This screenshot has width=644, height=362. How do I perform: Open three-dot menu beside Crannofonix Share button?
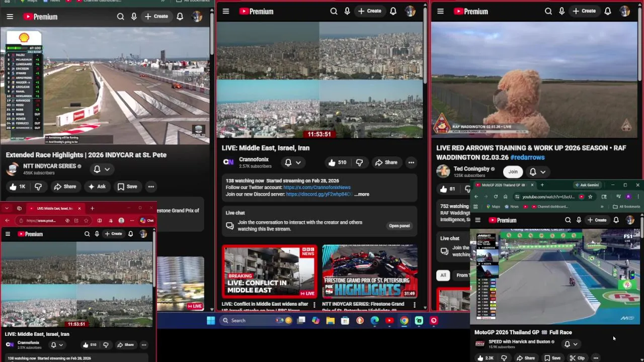pyautogui.click(x=411, y=162)
